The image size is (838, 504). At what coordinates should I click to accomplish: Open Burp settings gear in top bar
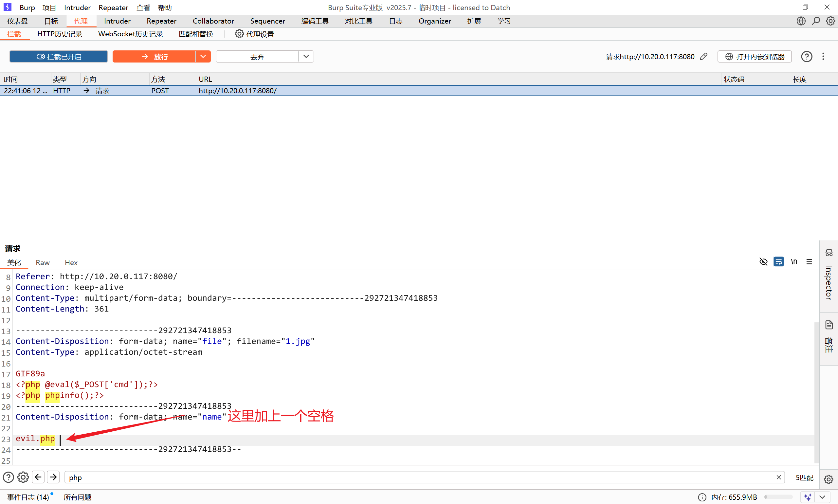click(x=830, y=21)
